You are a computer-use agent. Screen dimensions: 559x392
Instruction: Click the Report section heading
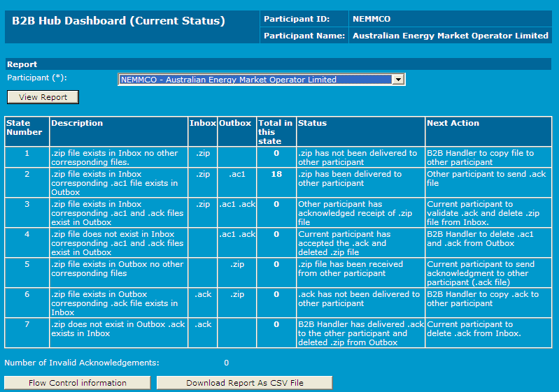(22, 64)
